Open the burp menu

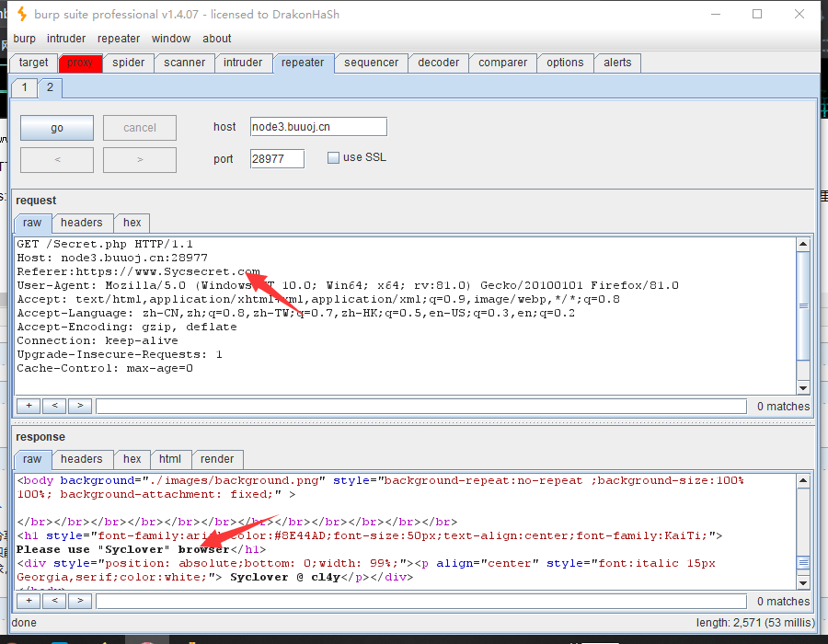(x=24, y=39)
